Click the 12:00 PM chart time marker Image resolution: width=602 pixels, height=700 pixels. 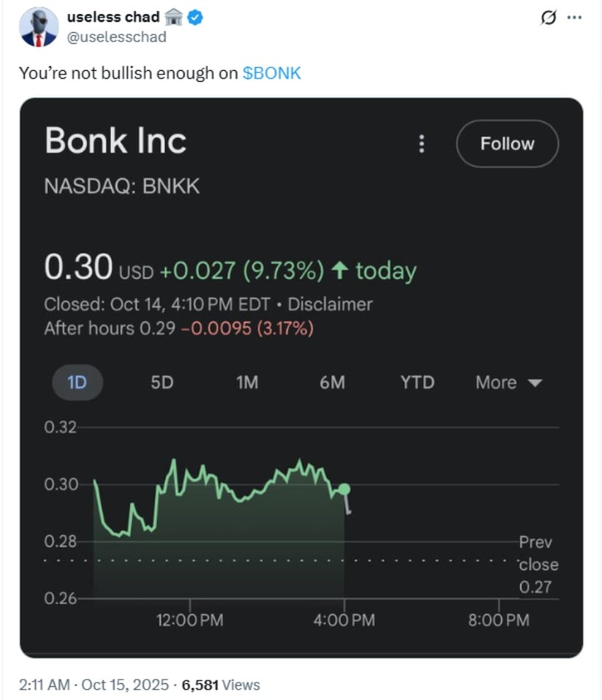click(x=190, y=620)
